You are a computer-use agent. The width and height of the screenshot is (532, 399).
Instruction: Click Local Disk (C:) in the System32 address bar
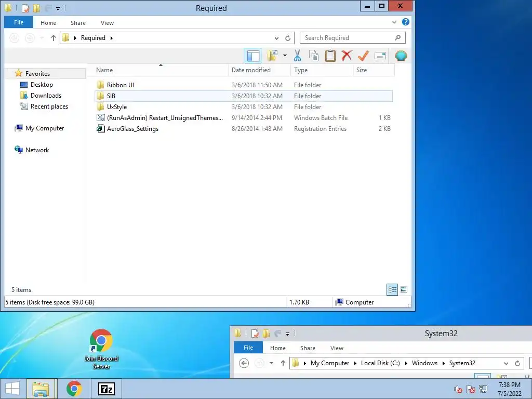[380, 363]
